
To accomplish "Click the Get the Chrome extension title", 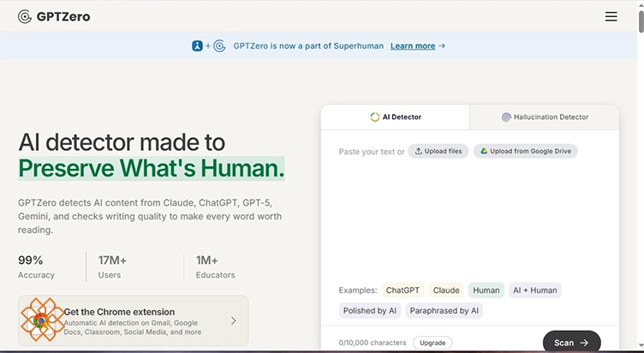I will (x=119, y=312).
